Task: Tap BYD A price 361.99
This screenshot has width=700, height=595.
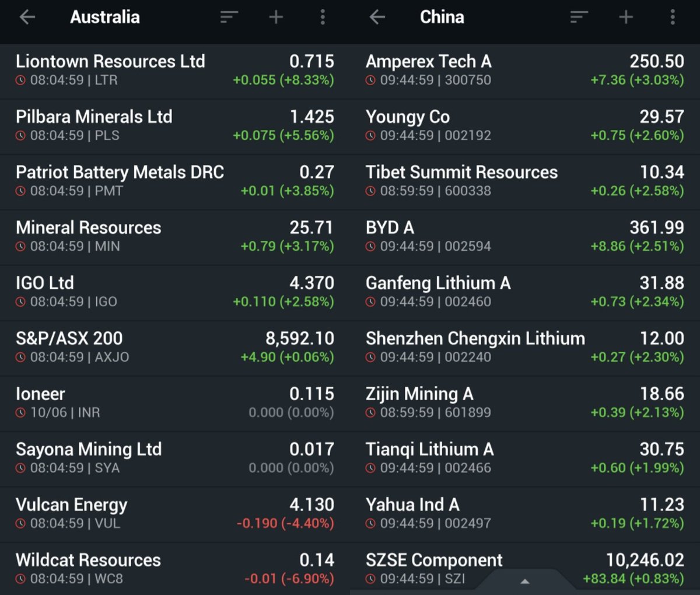Action: [x=657, y=228]
